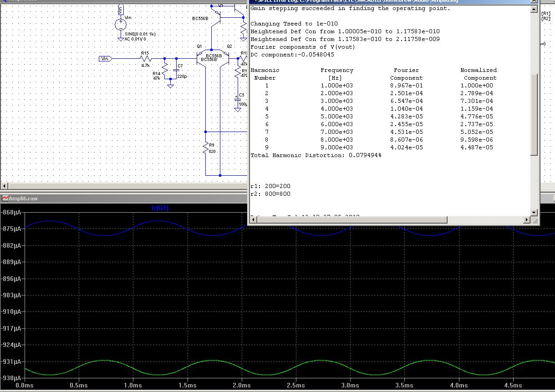Select the Vin input net label flag

pos(105,59)
